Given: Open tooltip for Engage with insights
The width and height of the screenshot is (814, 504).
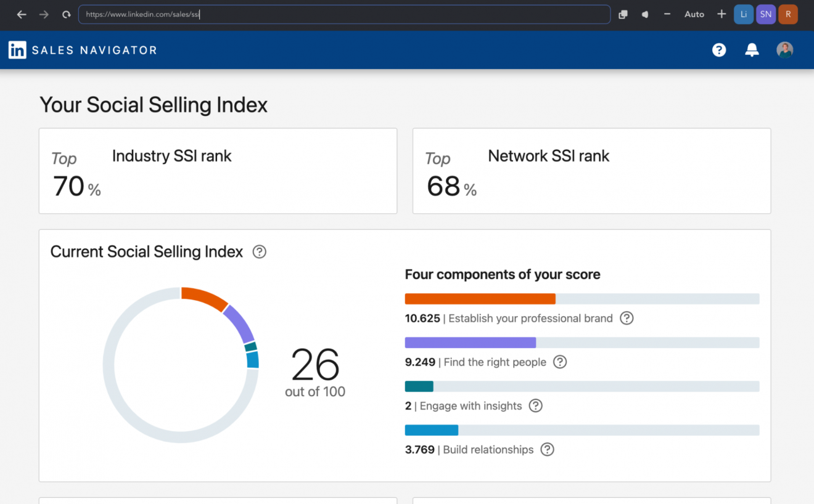Looking at the screenshot, I should [x=535, y=405].
